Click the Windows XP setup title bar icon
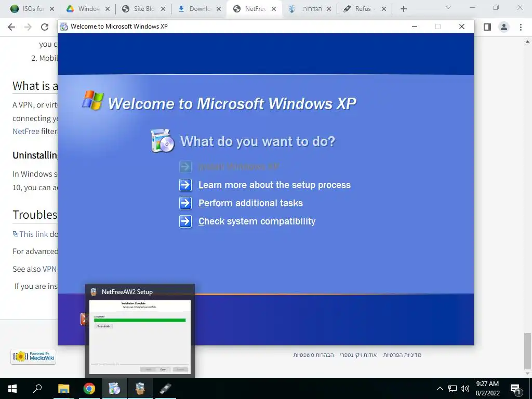 pyautogui.click(x=64, y=26)
